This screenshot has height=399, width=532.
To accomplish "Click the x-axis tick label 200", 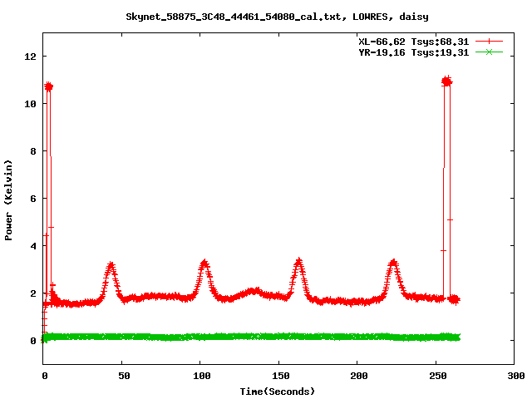I will click(359, 376).
